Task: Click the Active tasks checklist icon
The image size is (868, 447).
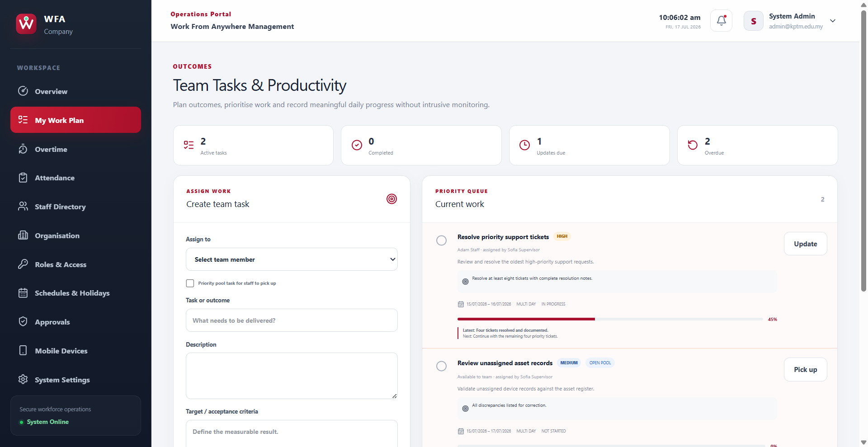Action: coord(189,145)
